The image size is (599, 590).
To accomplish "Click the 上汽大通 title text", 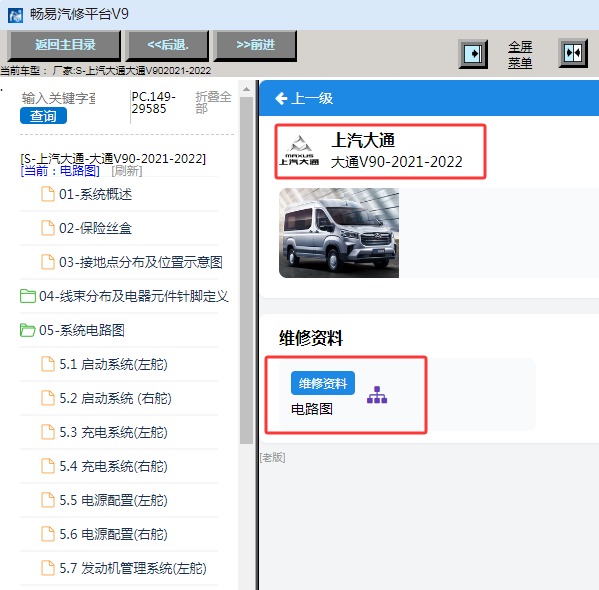I will (x=363, y=140).
